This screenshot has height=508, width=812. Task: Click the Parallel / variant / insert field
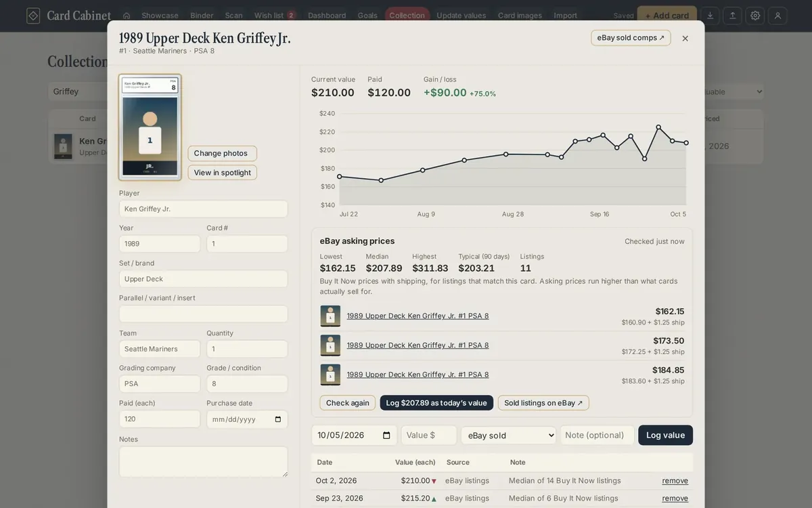click(x=204, y=314)
